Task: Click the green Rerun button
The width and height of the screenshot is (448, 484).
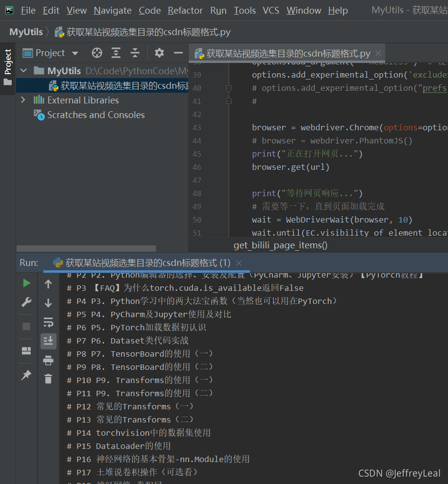Action: click(x=26, y=283)
